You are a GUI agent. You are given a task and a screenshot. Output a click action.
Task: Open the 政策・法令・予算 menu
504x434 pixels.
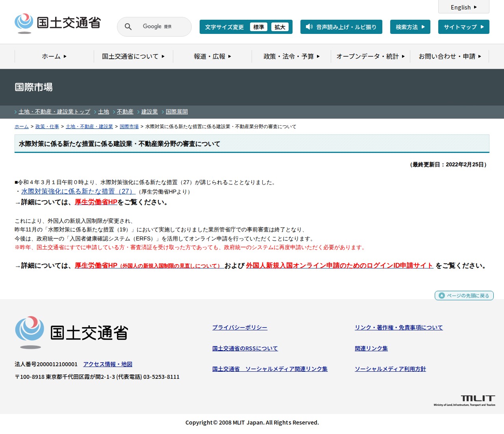tap(292, 56)
